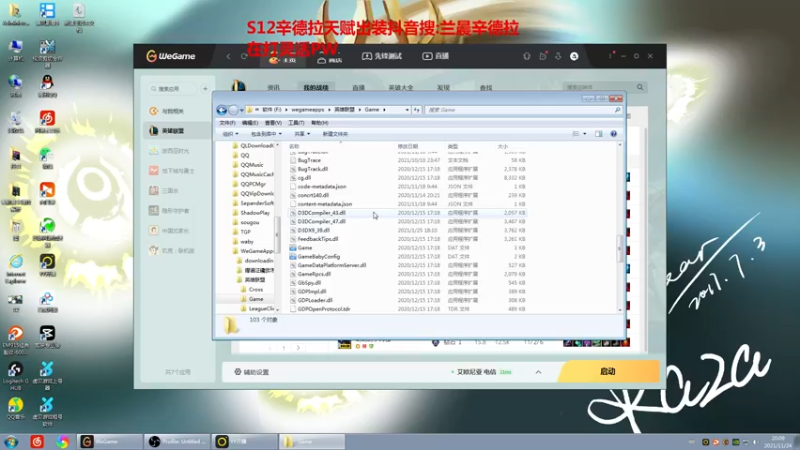Viewport: 800px width, 450px height.
Task: Click the 名称 column header
Action: coord(294,146)
